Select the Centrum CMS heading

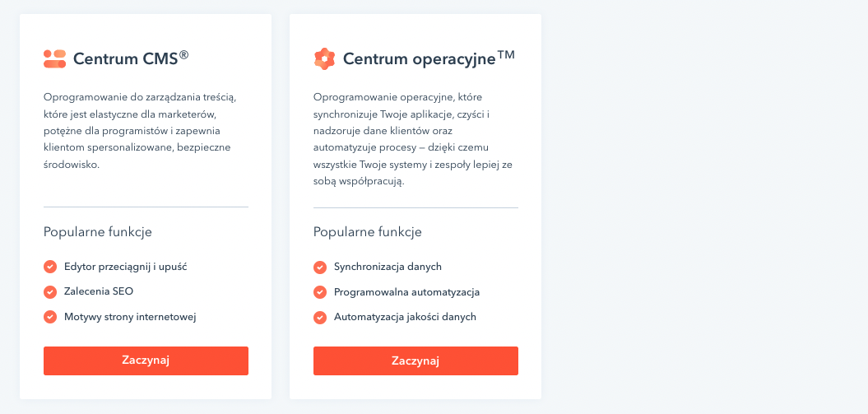(x=131, y=58)
